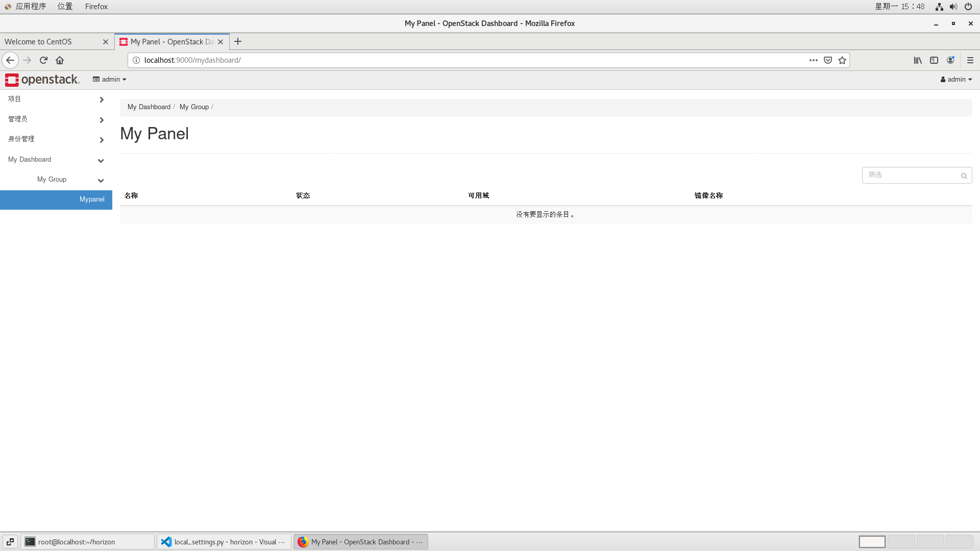Viewport: 980px width, 551px height.
Task: Click the site information icon in address bar
Action: click(x=136, y=60)
